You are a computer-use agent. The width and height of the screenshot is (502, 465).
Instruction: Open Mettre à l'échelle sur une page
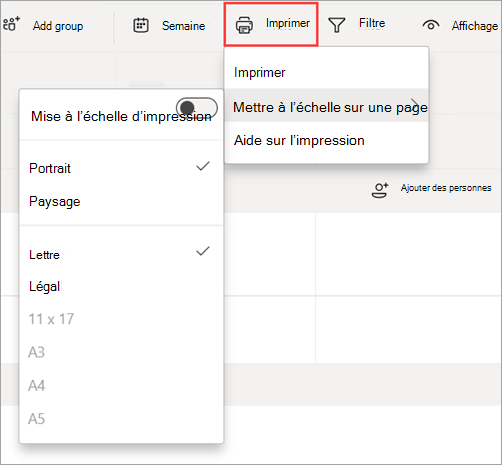tap(326, 105)
